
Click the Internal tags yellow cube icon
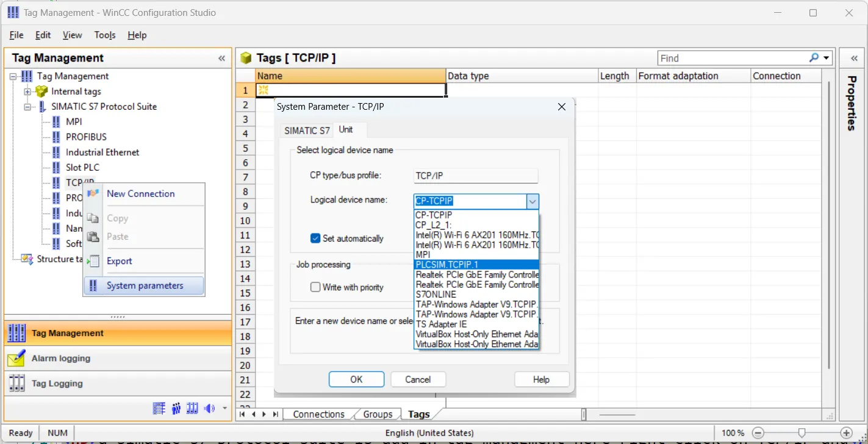pos(41,91)
